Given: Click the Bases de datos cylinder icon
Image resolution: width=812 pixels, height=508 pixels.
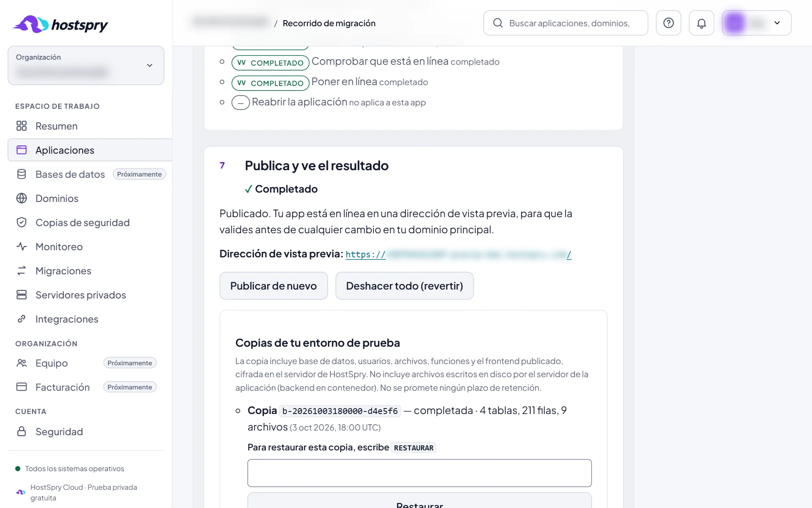Looking at the screenshot, I should pos(22,174).
